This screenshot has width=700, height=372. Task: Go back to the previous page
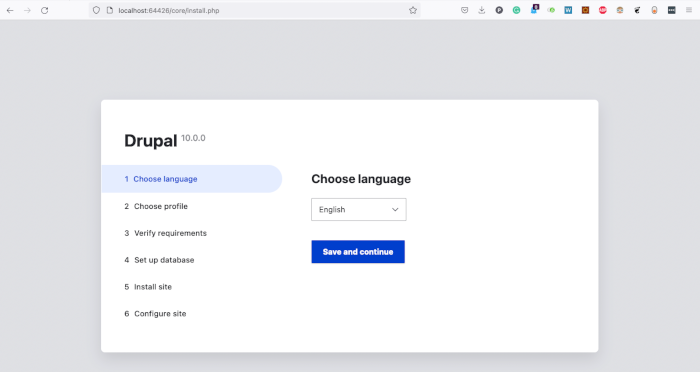pyautogui.click(x=10, y=10)
